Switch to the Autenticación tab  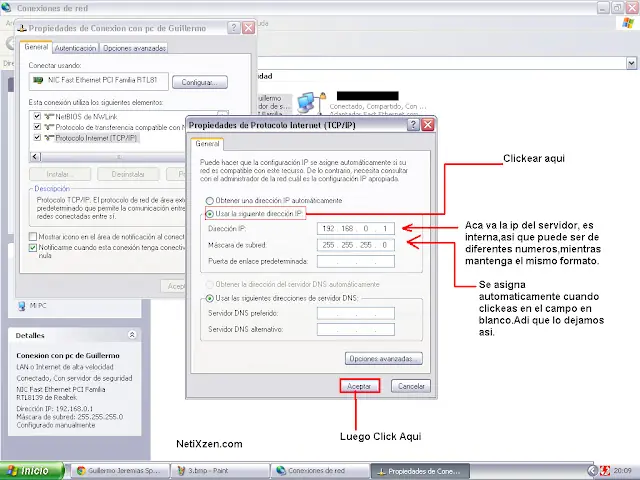pos(76,48)
